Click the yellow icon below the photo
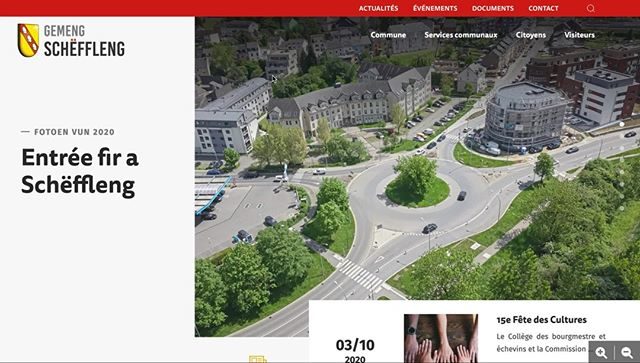 click(x=258, y=359)
